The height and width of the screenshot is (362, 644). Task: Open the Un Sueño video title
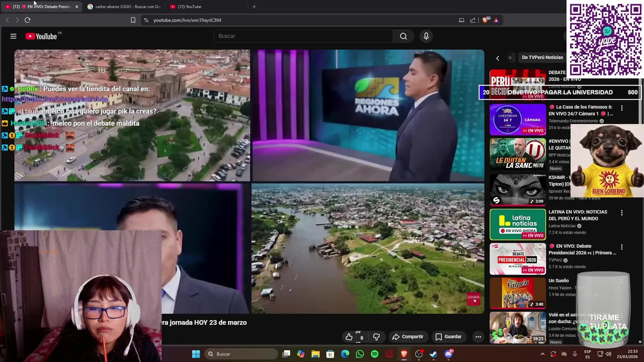pos(558,281)
